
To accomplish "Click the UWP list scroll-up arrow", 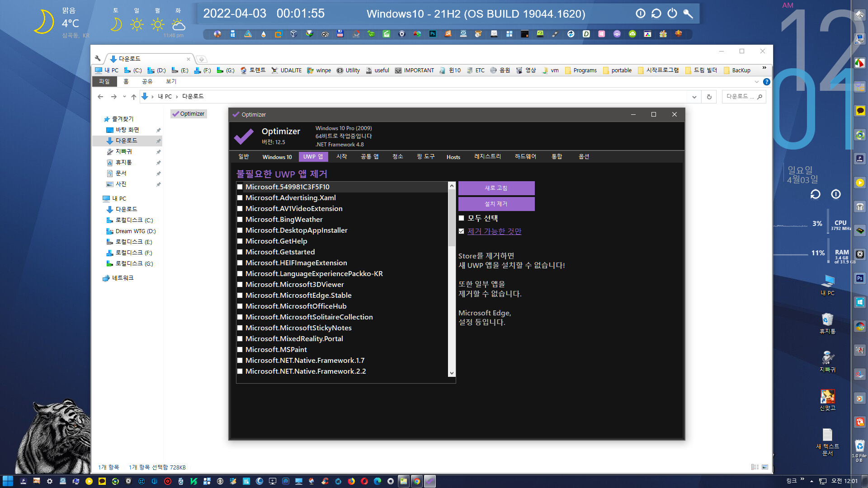I will 452,185.
